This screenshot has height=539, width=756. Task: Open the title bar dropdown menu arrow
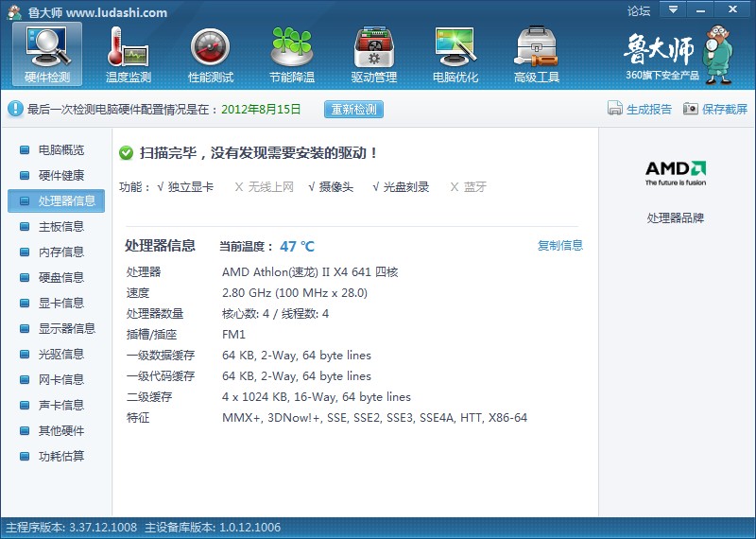(x=673, y=9)
